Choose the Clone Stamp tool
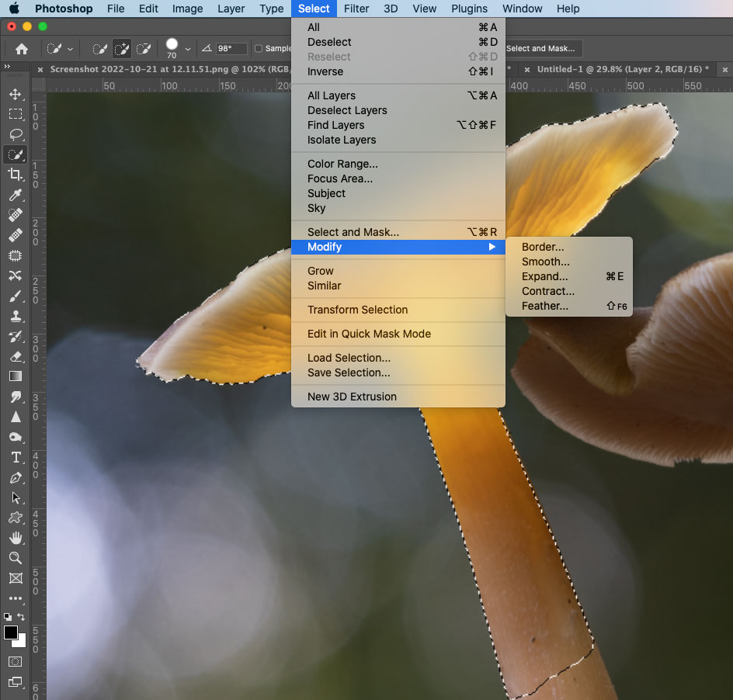Image resolution: width=733 pixels, height=700 pixels. (x=15, y=316)
